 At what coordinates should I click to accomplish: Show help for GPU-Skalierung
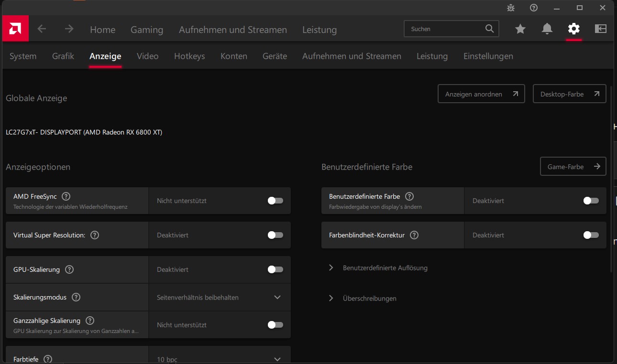(69, 269)
